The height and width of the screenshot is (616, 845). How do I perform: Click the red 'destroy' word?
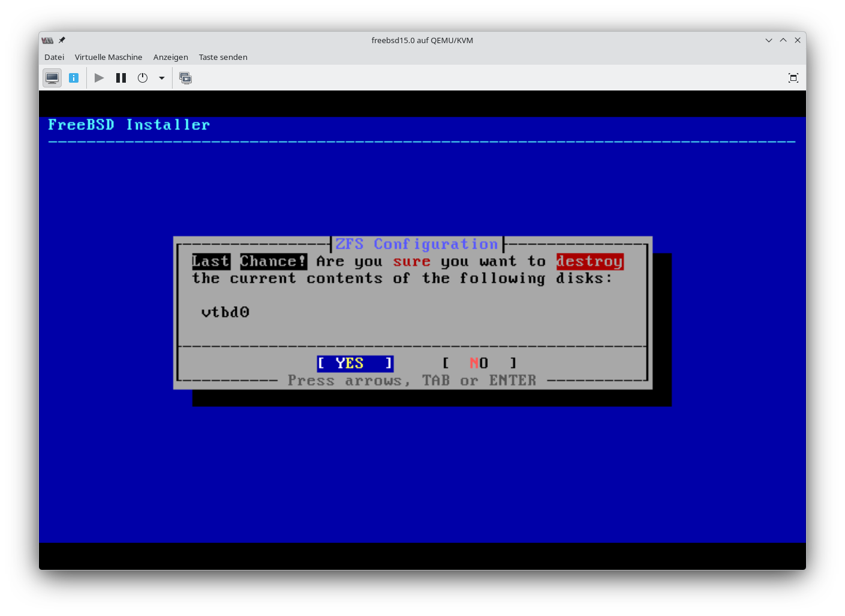(x=590, y=261)
